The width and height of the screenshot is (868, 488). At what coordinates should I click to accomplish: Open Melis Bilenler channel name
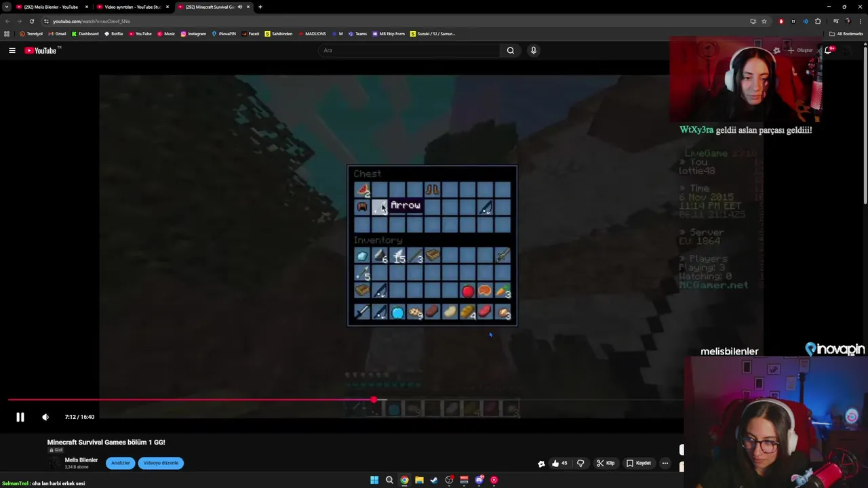click(81, 460)
